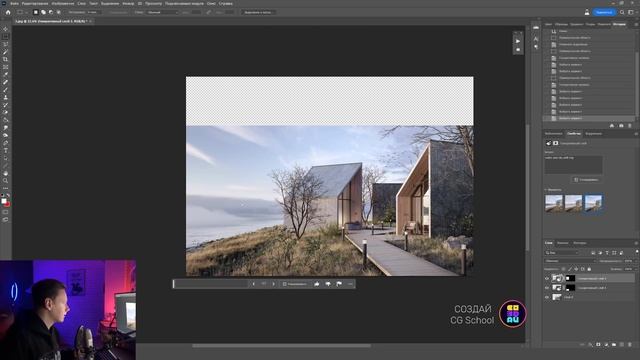Go to next variation in task bar
The height and width of the screenshot is (360, 640).
(x=273, y=284)
